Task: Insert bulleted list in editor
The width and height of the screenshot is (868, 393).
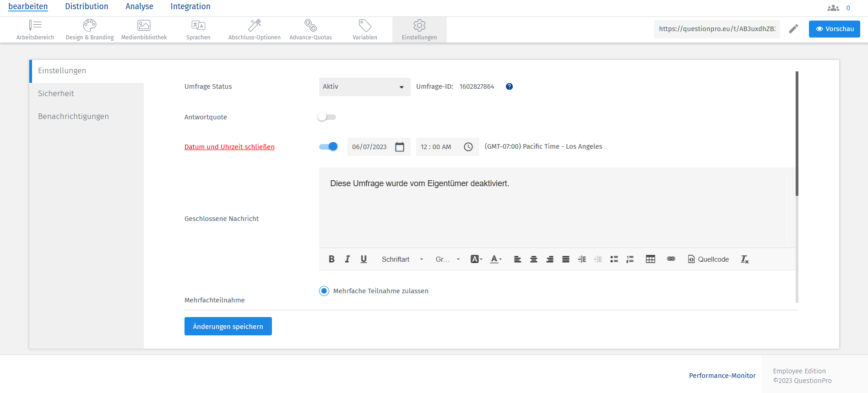Action: pos(614,259)
